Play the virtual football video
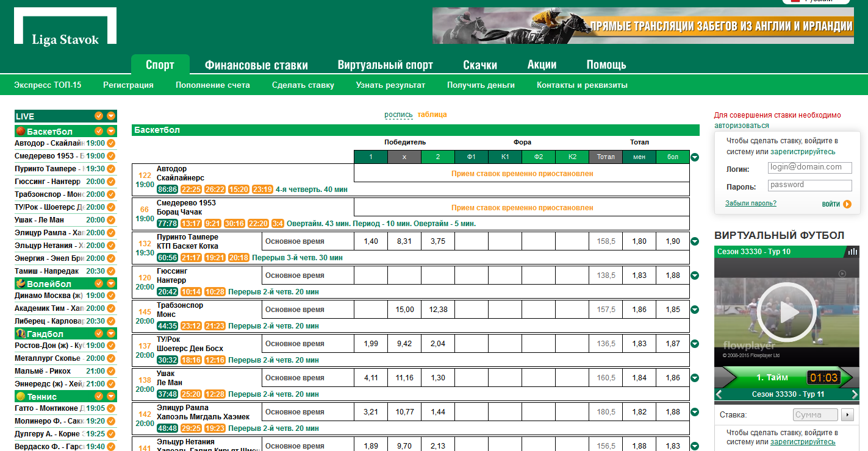Screen dimensions: 868x451 pos(786,311)
